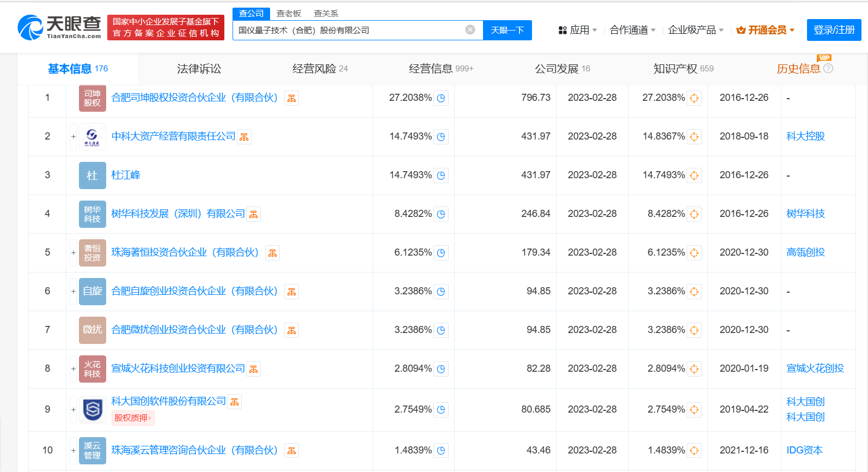868x472 pixels.
Task: Click pie chart icon beside 6.1235% share
Action: (x=441, y=253)
